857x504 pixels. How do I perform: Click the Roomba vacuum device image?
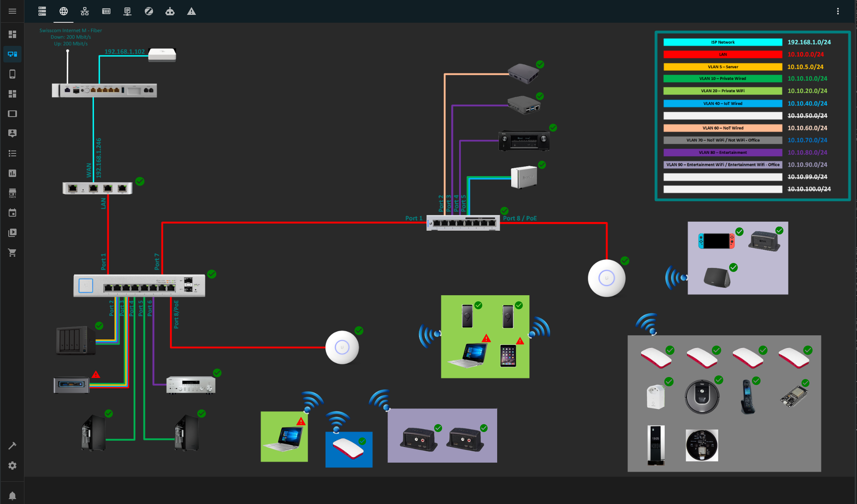[x=702, y=396]
